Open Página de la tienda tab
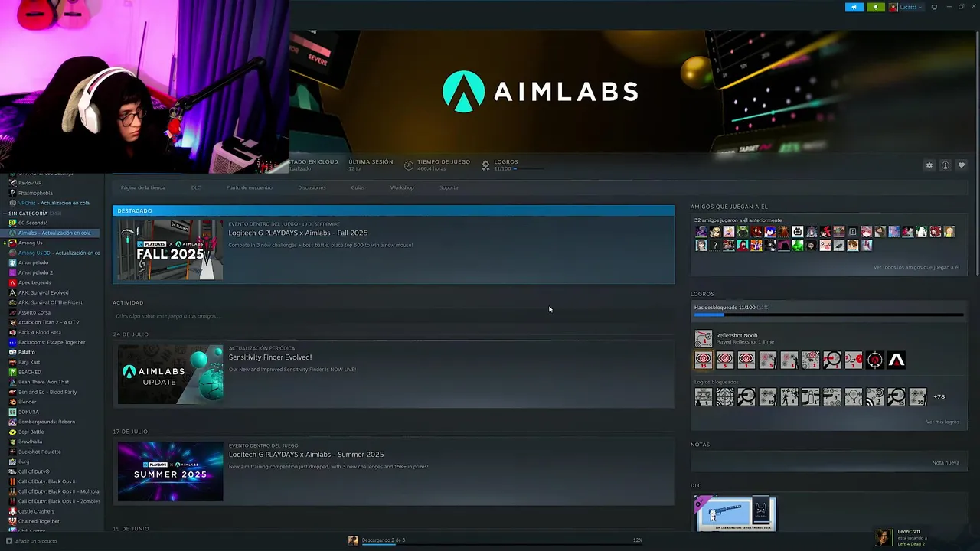 (x=143, y=187)
